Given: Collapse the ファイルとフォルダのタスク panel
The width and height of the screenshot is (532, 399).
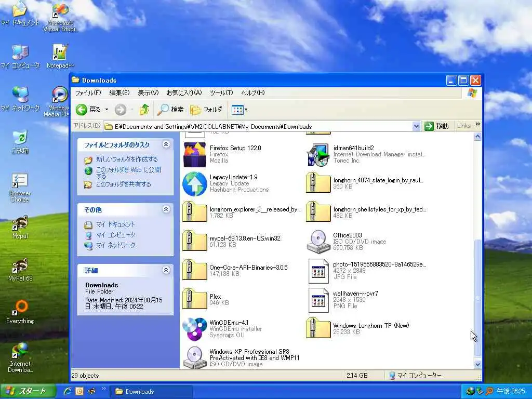Looking at the screenshot, I should (166, 144).
